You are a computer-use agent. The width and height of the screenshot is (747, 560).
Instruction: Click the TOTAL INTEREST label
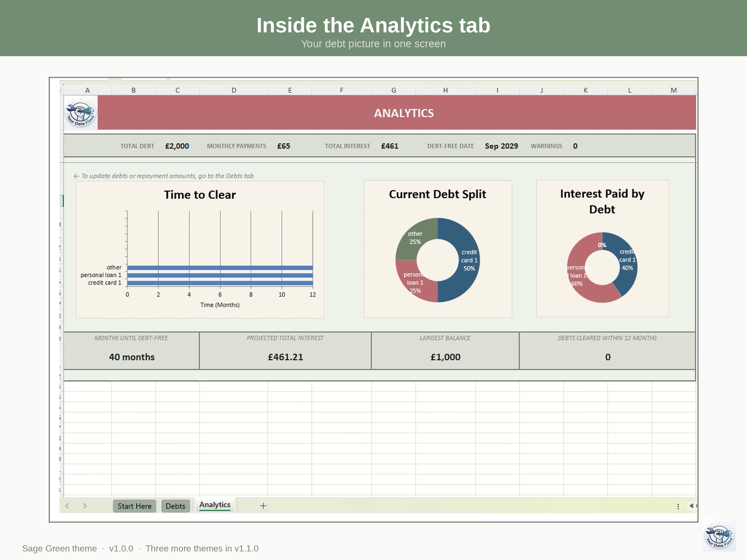click(348, 146)
